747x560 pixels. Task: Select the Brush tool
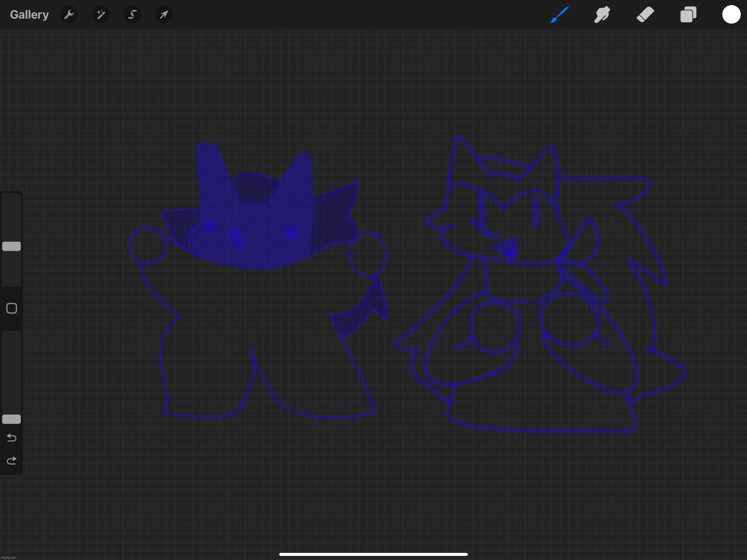click(x=559, y=14)
